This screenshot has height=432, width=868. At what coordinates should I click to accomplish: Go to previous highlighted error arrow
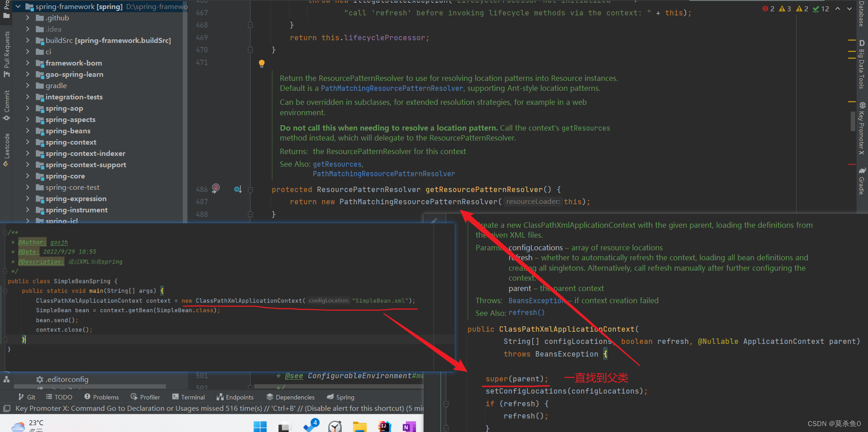click(x=838, y=9)
